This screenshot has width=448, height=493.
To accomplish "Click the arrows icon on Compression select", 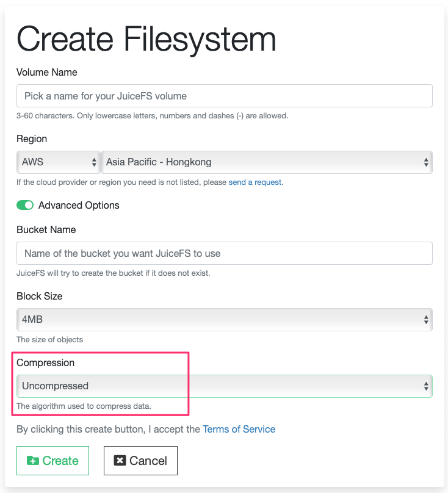I will point(426,386).
